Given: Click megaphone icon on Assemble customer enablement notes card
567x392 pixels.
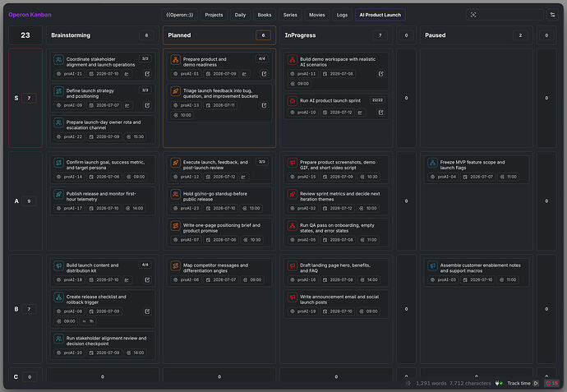Looking at the screenshot, I should (432, 265).
